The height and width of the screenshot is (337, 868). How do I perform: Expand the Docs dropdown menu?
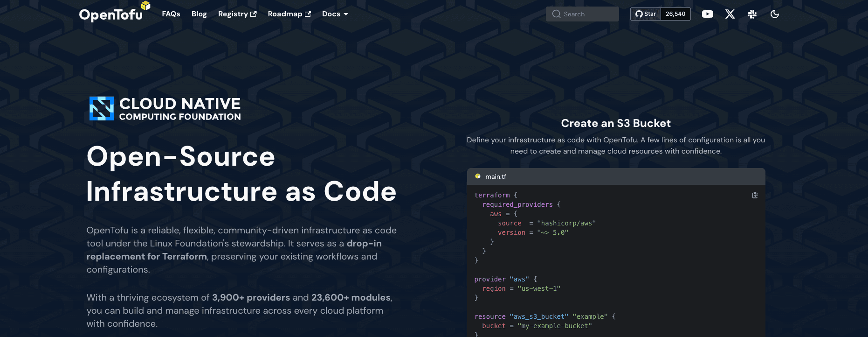pyautogui.click(x=335, y=14)
